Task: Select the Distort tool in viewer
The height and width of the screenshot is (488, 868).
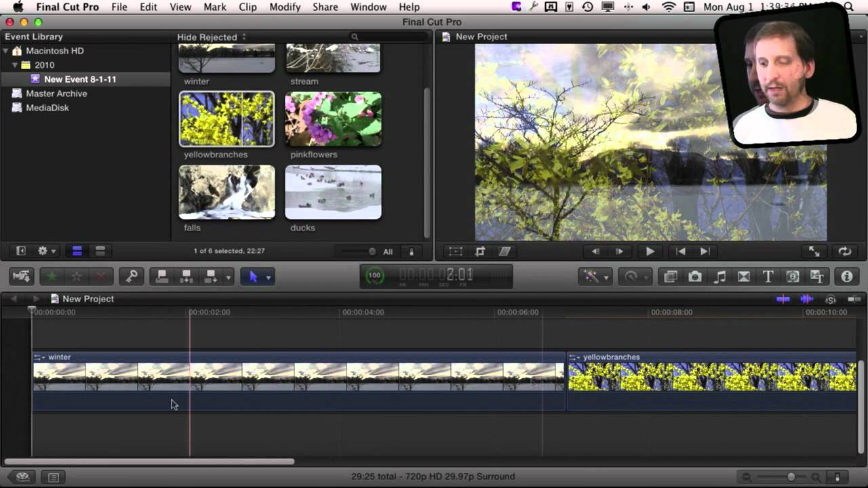Action: click(505, 251)
